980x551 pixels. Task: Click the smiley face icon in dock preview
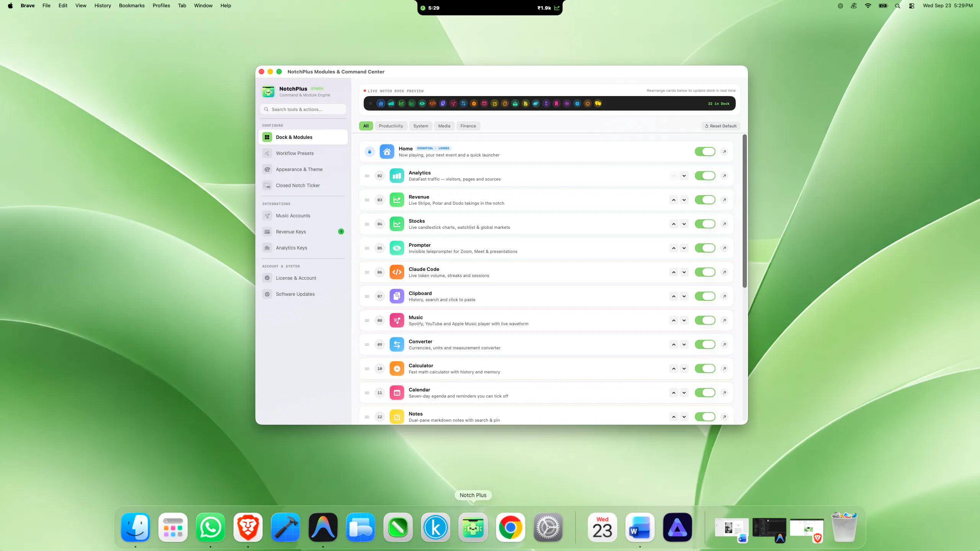tap(588, 103)
